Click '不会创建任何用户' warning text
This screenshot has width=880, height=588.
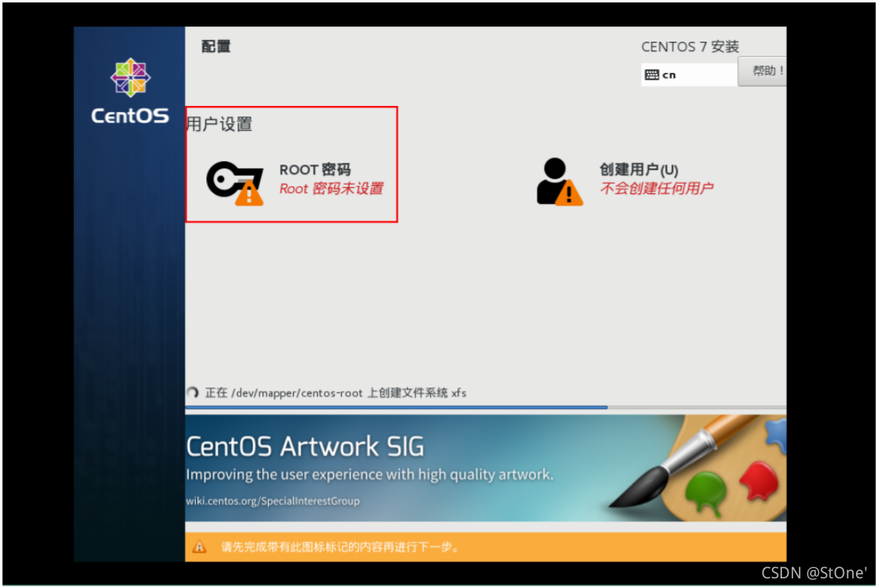pos(656,188)
